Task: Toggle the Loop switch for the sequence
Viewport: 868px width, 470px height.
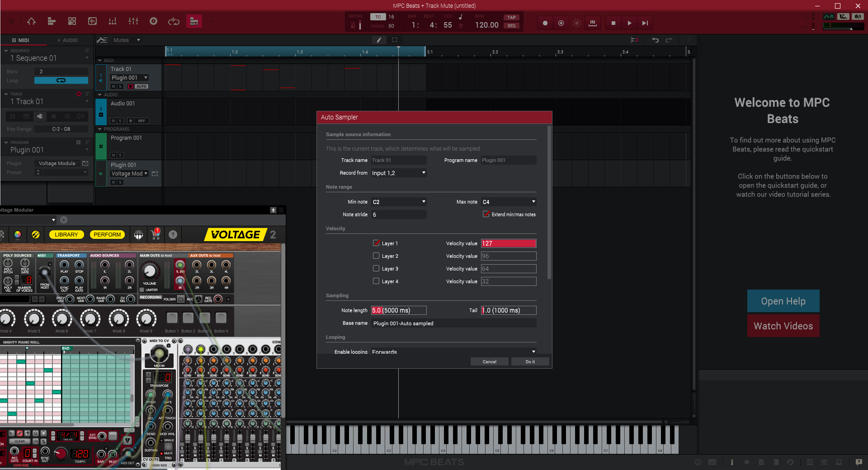Action: (61, 81)
